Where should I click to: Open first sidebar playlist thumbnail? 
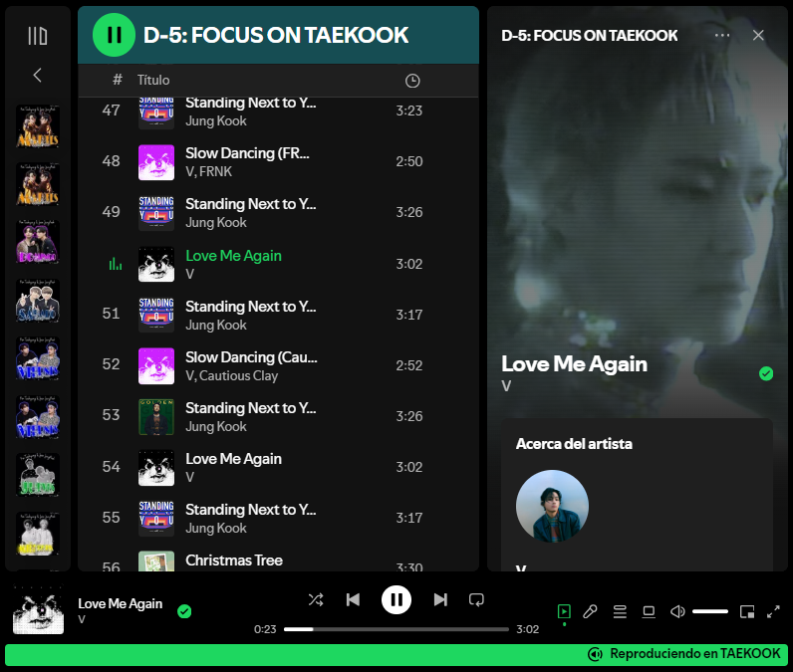[x=38, y=126]
